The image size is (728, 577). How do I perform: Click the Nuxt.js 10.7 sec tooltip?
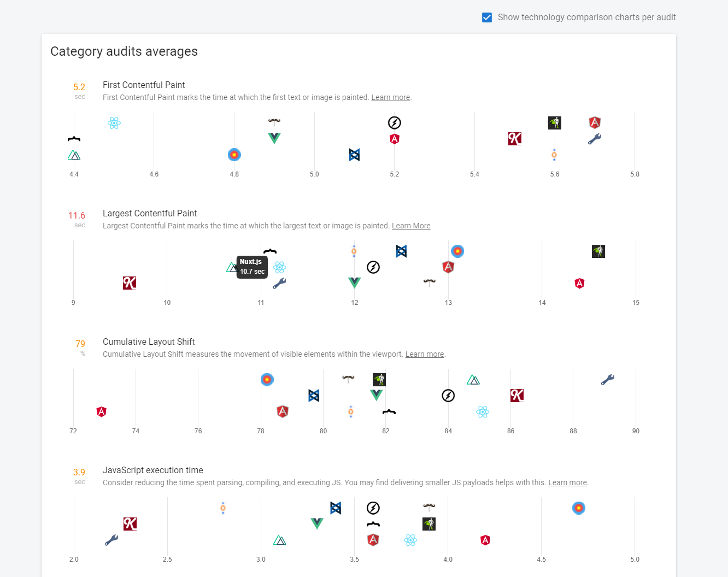251,267
